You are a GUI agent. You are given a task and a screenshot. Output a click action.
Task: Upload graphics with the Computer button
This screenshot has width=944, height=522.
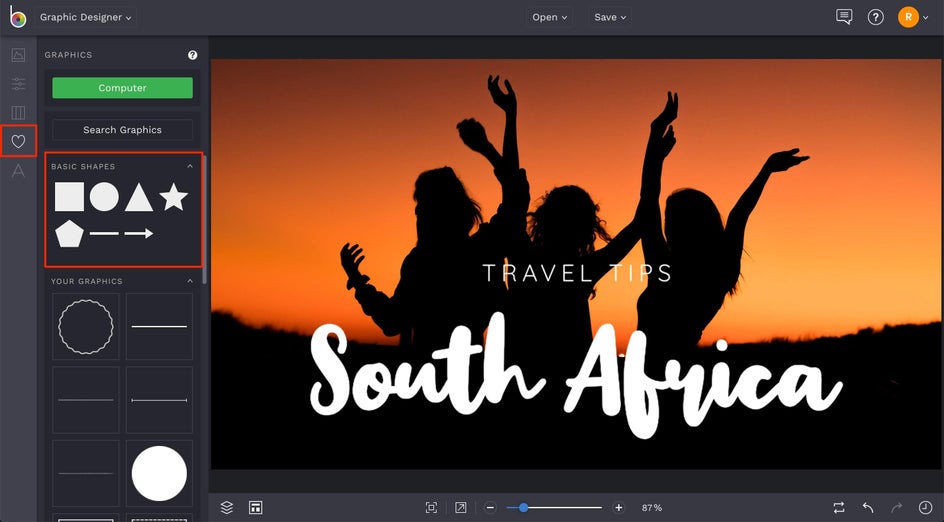[x=123, y=88]
